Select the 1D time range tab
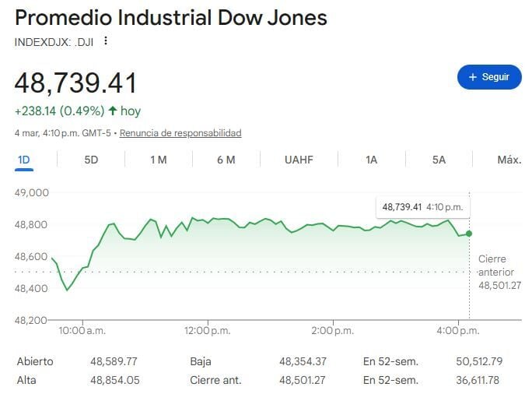532x401 pixels. [24, 160]
